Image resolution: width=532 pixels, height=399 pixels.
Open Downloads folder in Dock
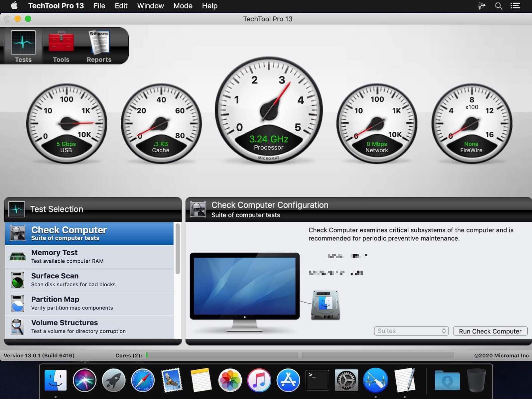point(447,380)
